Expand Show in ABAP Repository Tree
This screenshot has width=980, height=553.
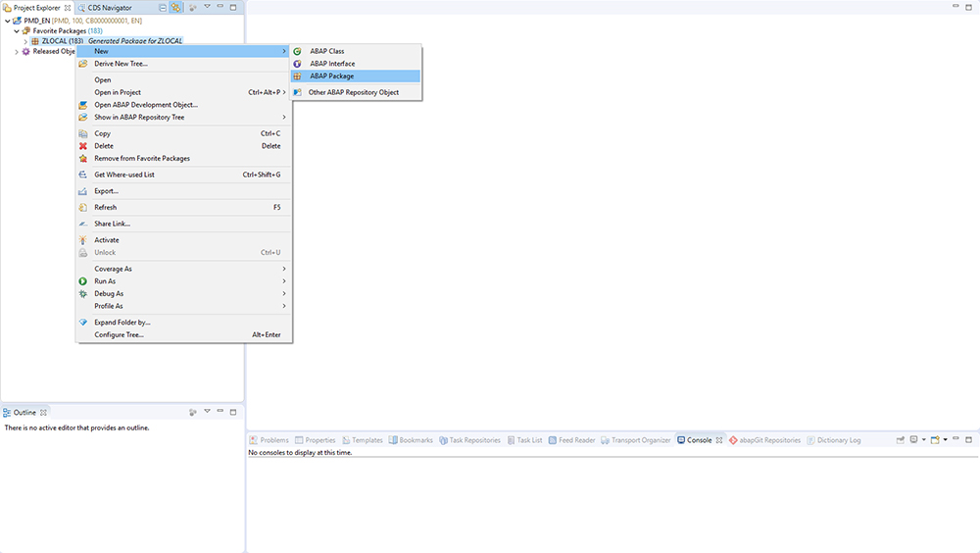point(183,118)
